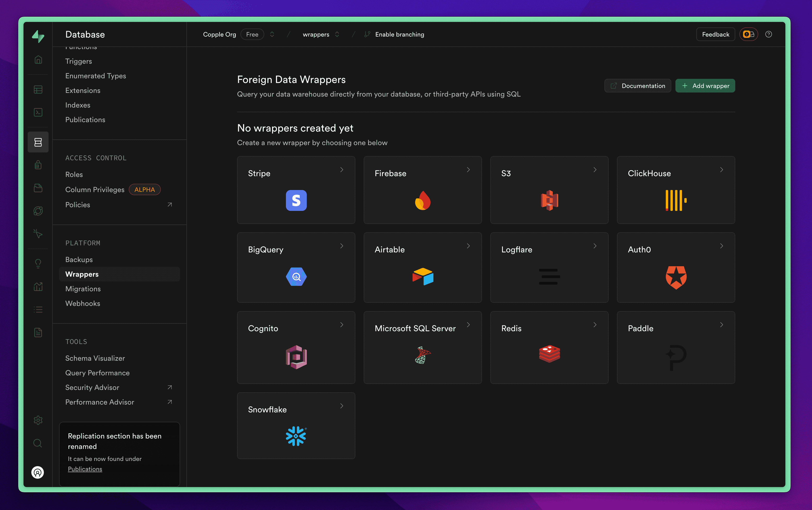
Task: Click the help question mark icon
Action: [x=768, y=34]
